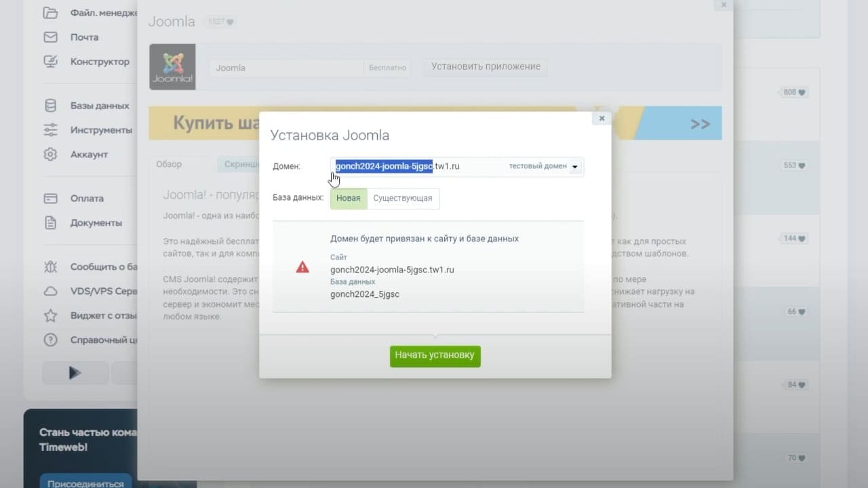Click the red warning triangle icon

click(302, 267)
